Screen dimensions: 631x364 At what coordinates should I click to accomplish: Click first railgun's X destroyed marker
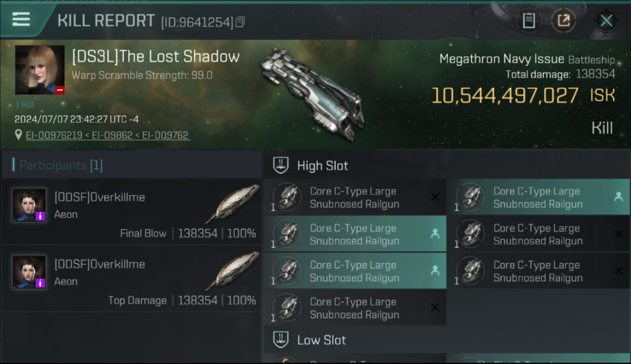pos(435,197)
